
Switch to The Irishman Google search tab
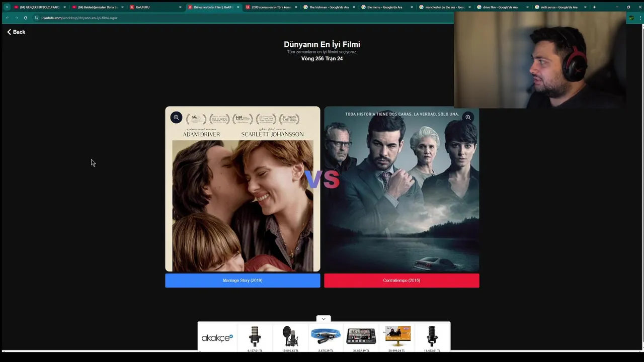tap(329, 7)
